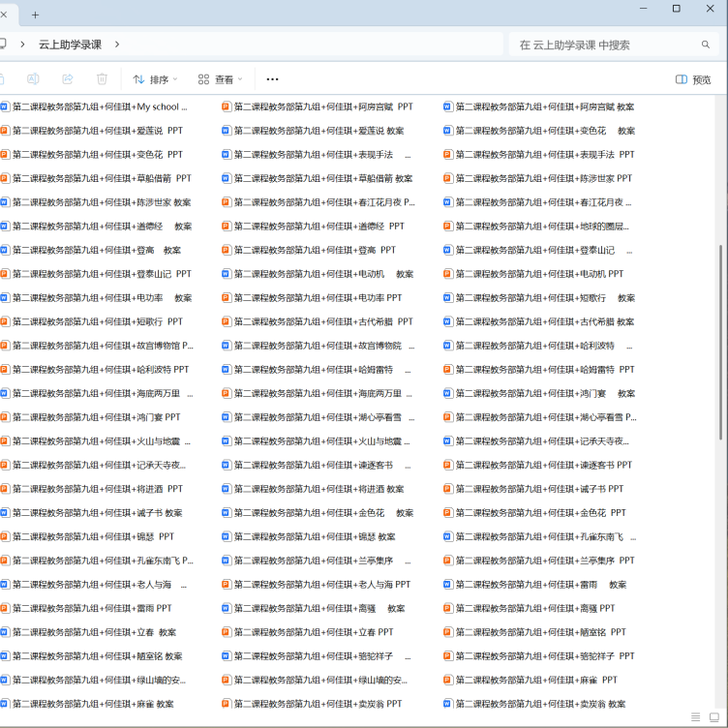Click the PowerPoint icon of 爱莲说 PPT

pos(5,131)
